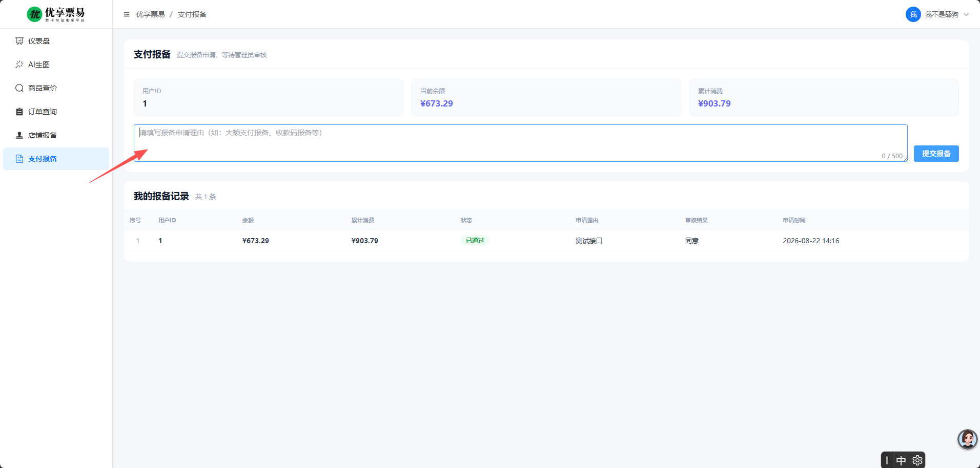Expand the user account dropdown arrow

click(966, 14)
